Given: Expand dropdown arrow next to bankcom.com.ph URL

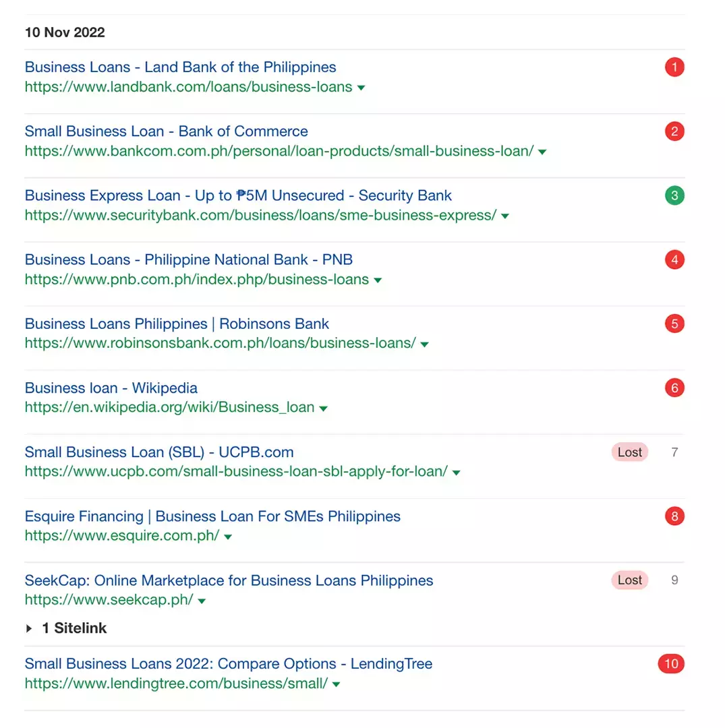Looking at the screenshot, I should 542,152.
